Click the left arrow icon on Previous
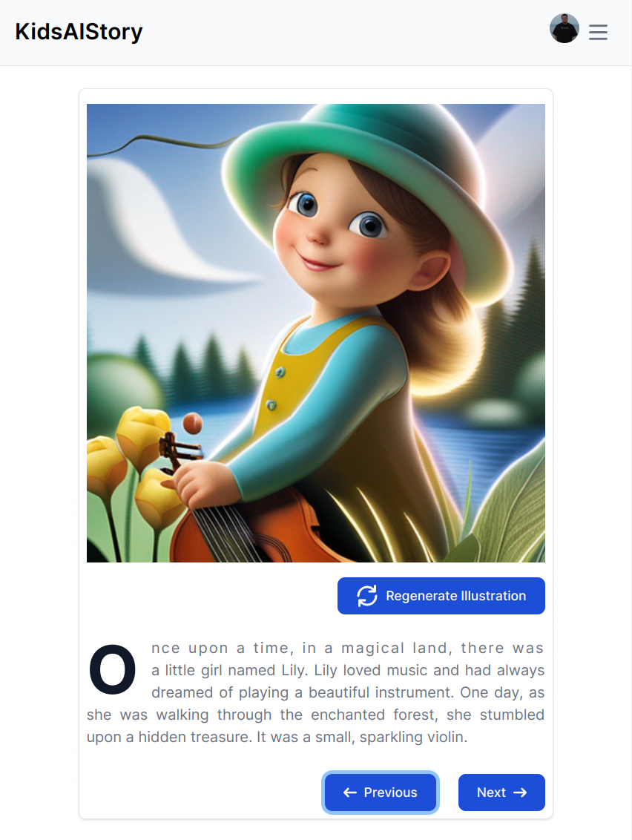The image size is (632, 840). 349,793
